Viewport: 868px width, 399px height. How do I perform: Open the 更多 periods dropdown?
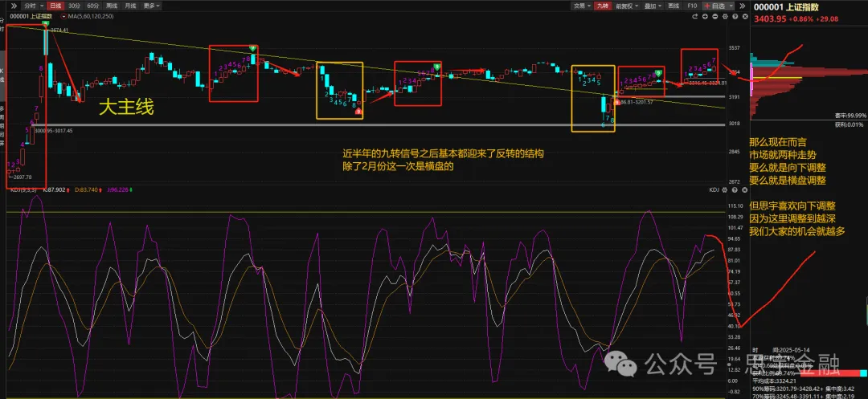coord(151,6)
